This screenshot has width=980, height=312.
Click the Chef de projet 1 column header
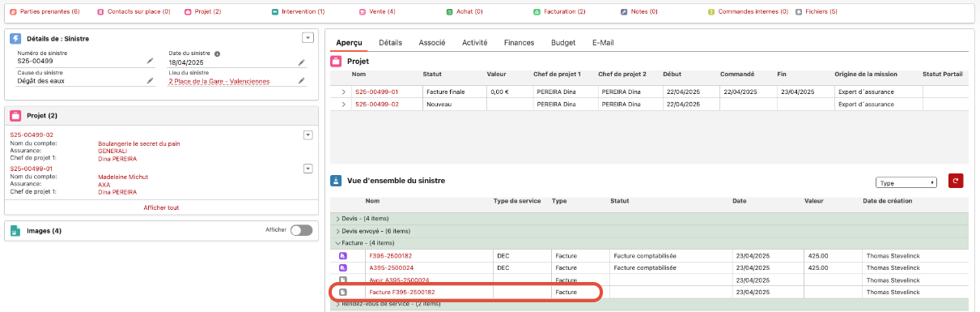tap(558, 75)
